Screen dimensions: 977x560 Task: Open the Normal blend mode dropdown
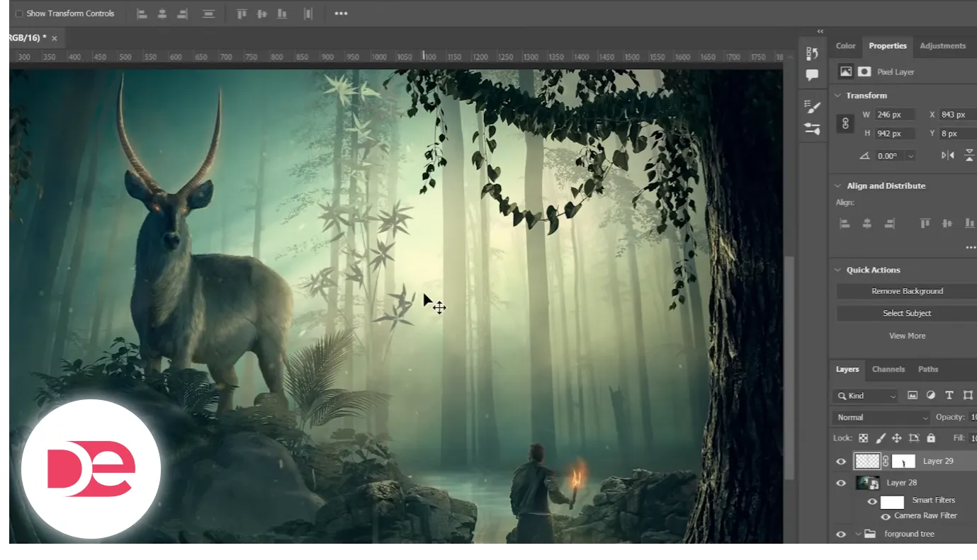click(x=882, y=418)
